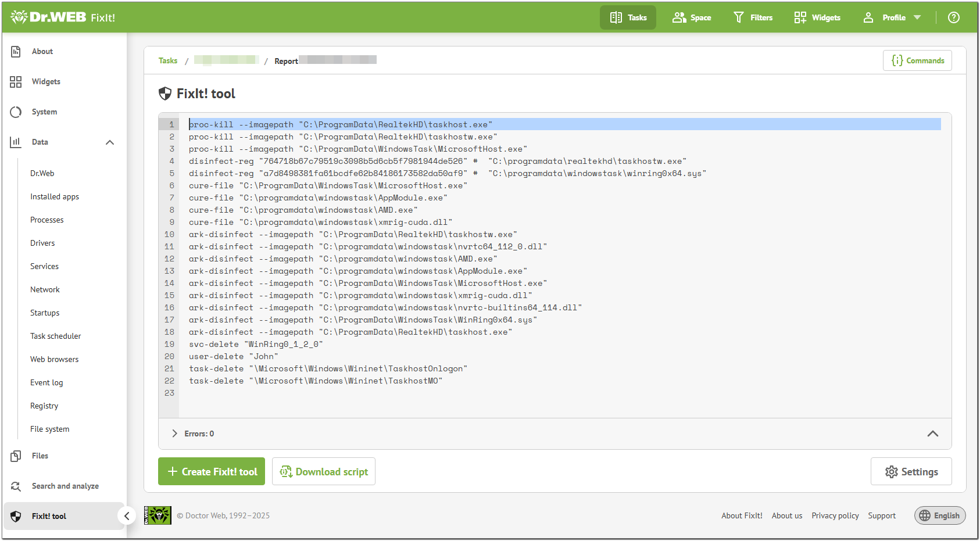Select Task scheduler in Data submenu
The height and width of the screenshot is (541, 980).
coord(56,336)
